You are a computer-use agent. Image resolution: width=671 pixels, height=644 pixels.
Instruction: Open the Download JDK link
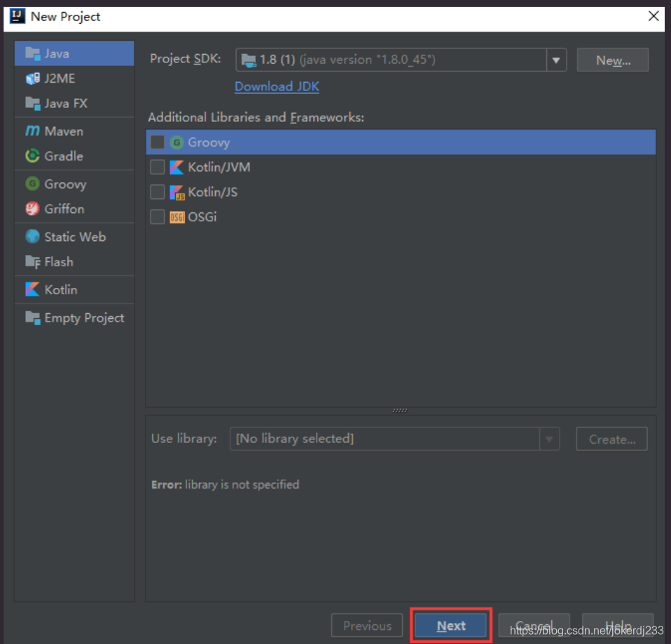pyautogui.click(x=277, y=86)
